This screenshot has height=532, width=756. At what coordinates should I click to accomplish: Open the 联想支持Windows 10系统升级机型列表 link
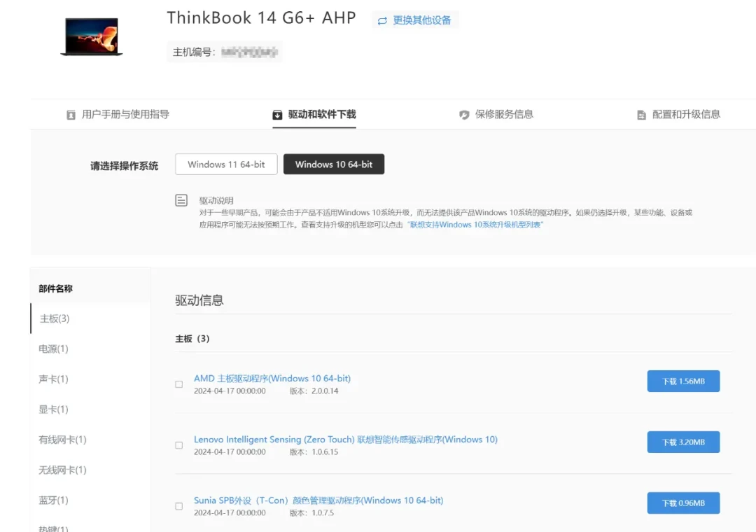(475, 225)
